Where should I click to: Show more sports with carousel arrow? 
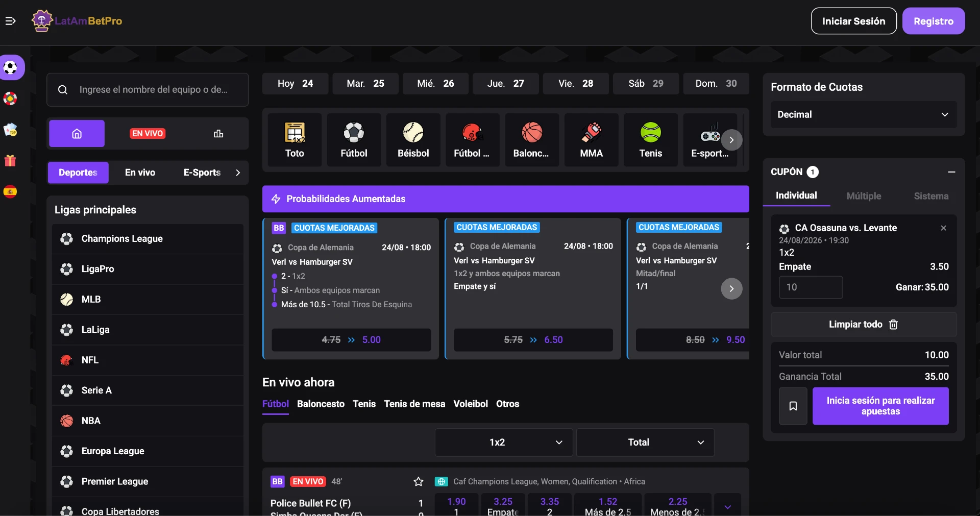click(731, 140)
